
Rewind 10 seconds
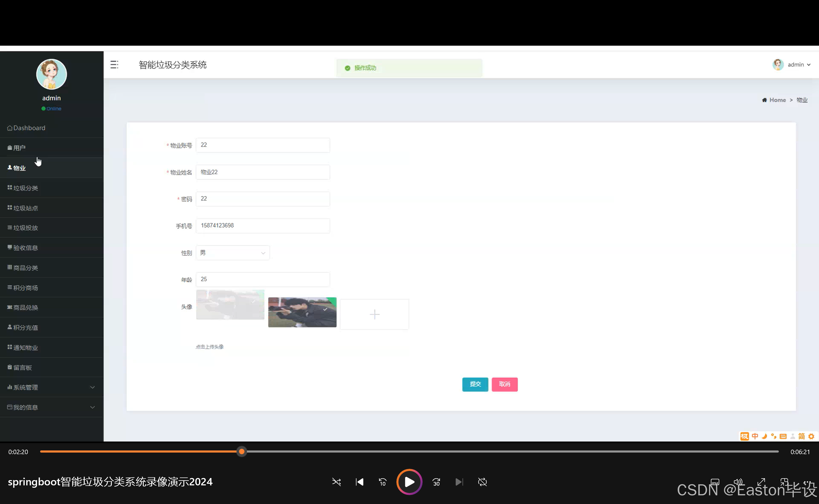click(382, 482)
